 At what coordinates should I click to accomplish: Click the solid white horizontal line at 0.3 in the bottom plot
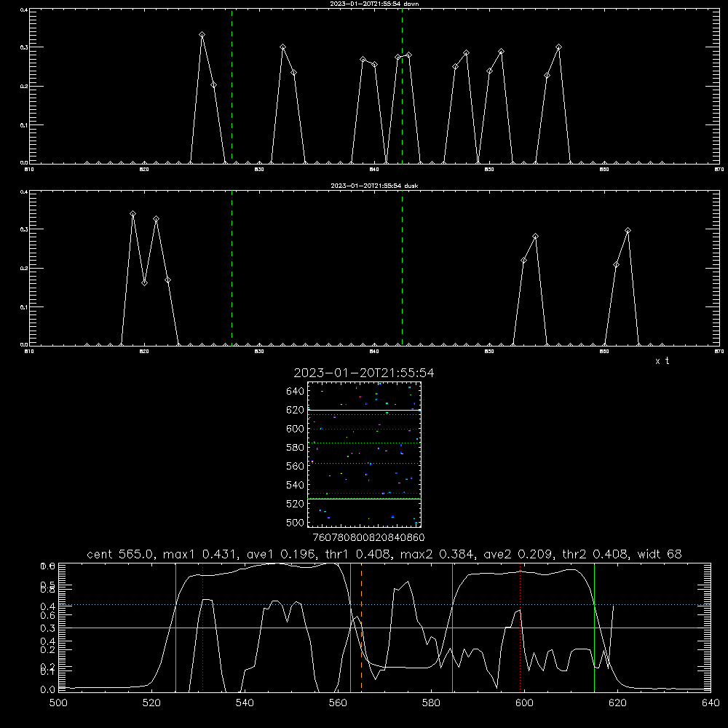384,628
